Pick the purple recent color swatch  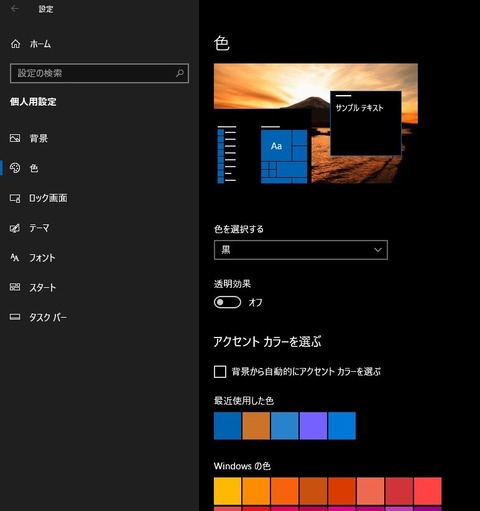coord(313,426)
